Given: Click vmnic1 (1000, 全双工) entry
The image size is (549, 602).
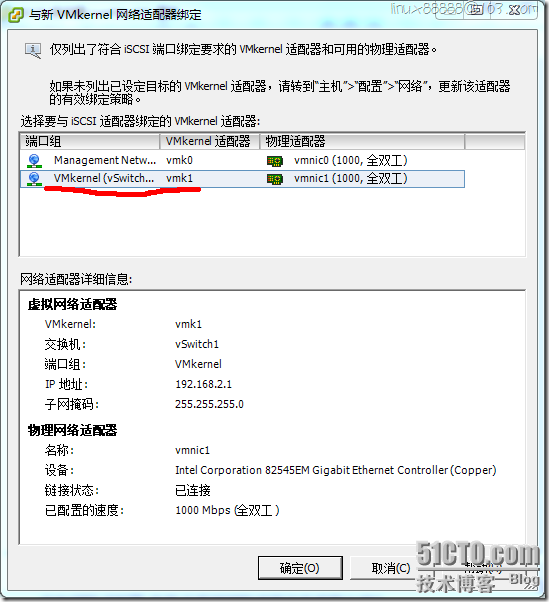Looking at the screenshot, I should [x=351, y=179].
